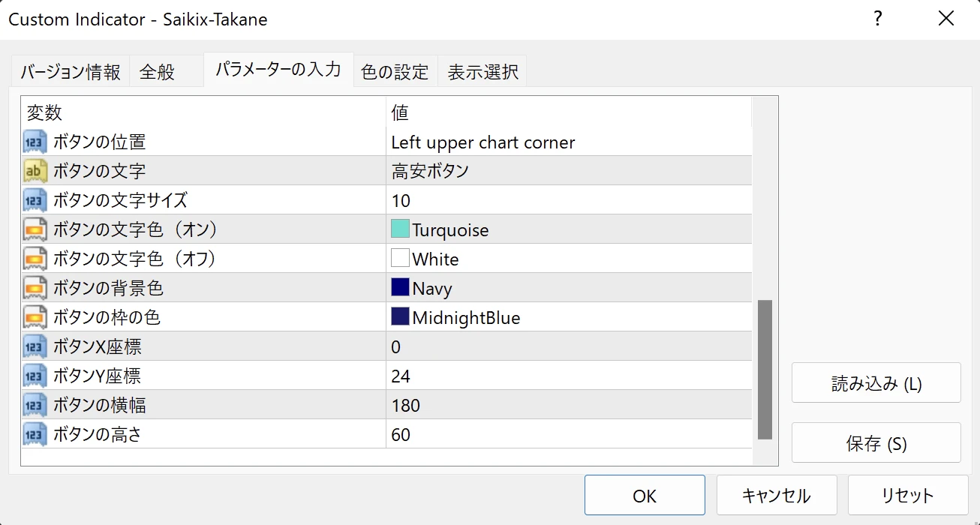
Task: Click the color icon beside ボタンの文字色（オン）
Action: 35,229
